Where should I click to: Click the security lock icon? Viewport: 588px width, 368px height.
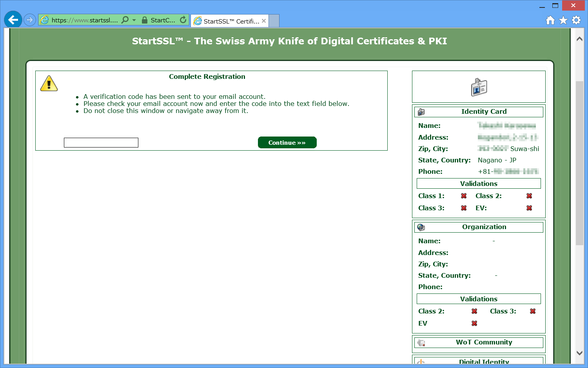(145, 20)
